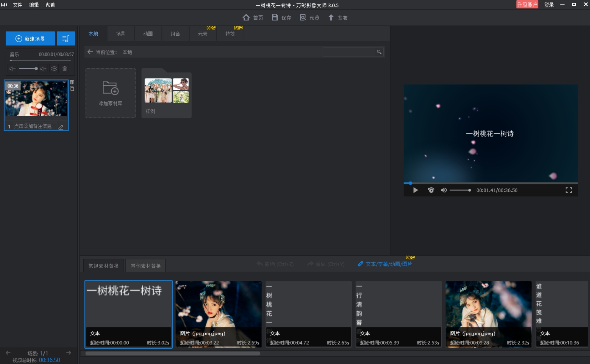Switch to the 元素 tab
The width and height of the screenshot is (590, 364).
(203, 34)
